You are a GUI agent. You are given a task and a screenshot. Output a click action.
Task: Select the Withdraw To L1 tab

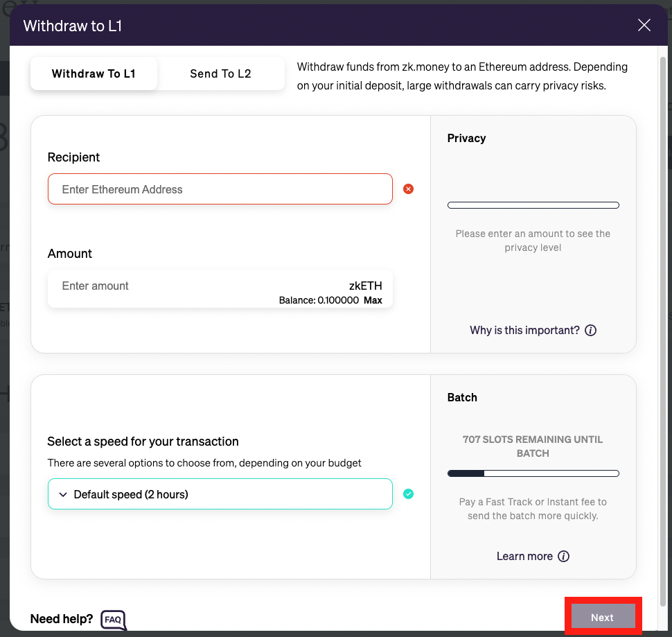pyautogui.click(x=94, y=73)
